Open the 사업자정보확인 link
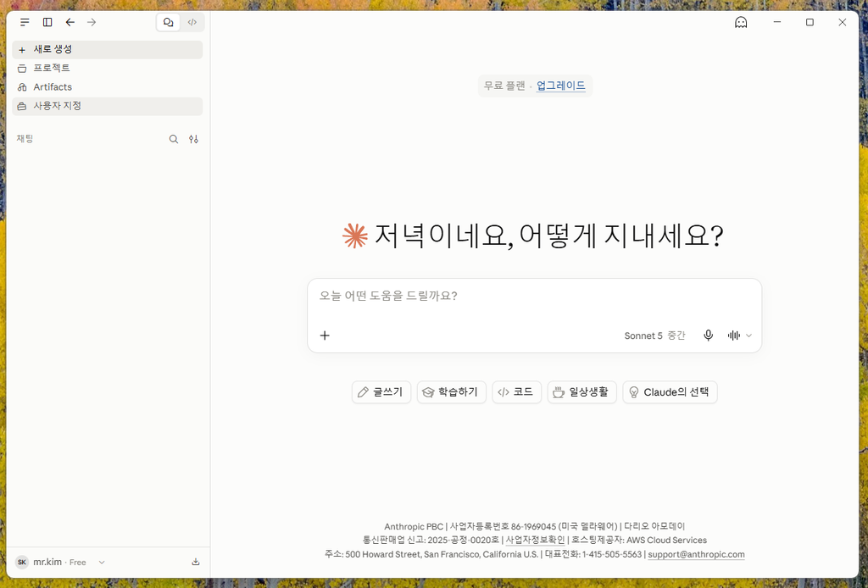Image resolution: width=868 pixels, height=588 pixels. click(x=536, y=541)
